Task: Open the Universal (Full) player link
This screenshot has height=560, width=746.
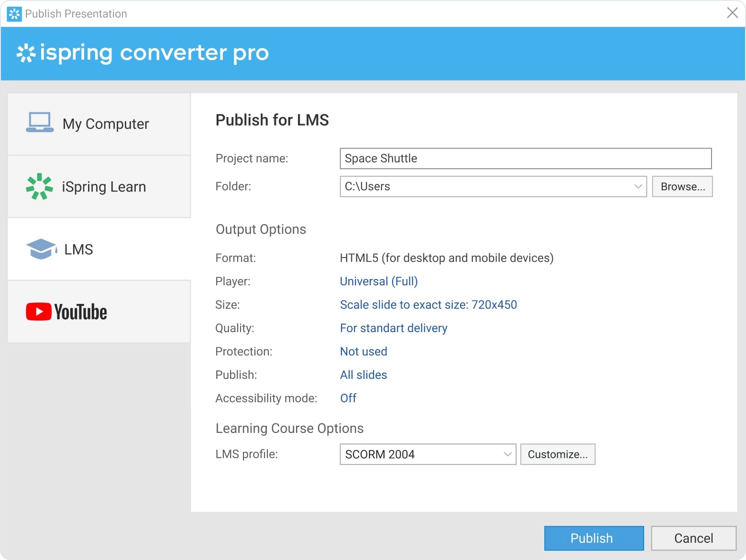Action: [x=378, y=281]
